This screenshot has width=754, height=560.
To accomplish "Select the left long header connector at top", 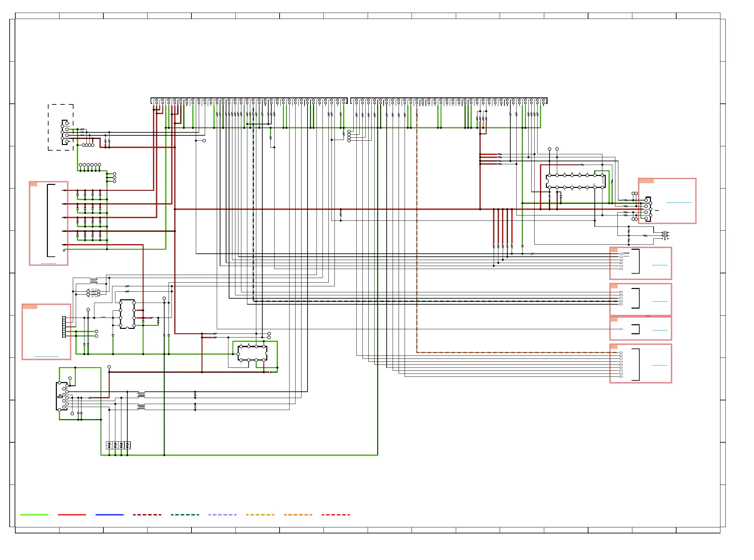I will (249, 100).
